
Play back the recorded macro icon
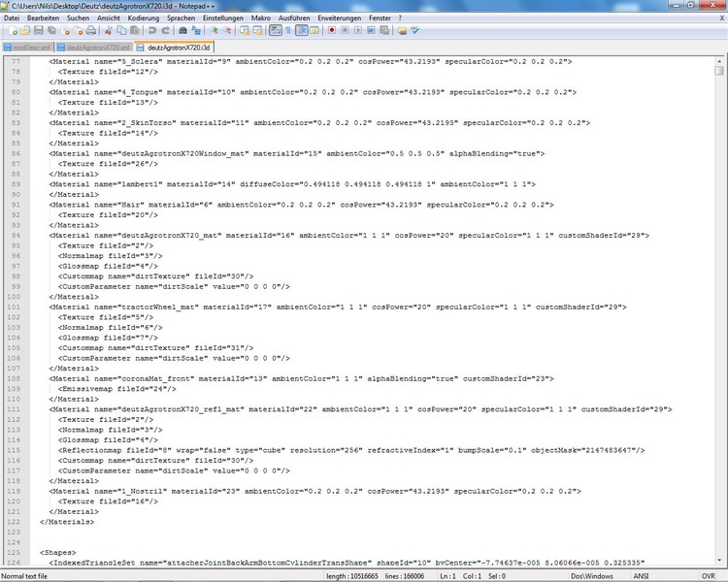point(358,31)
